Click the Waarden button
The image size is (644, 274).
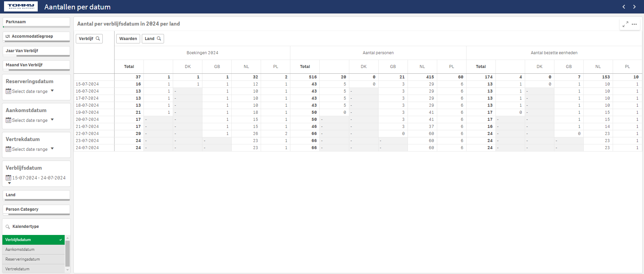(x=128, y=39)
